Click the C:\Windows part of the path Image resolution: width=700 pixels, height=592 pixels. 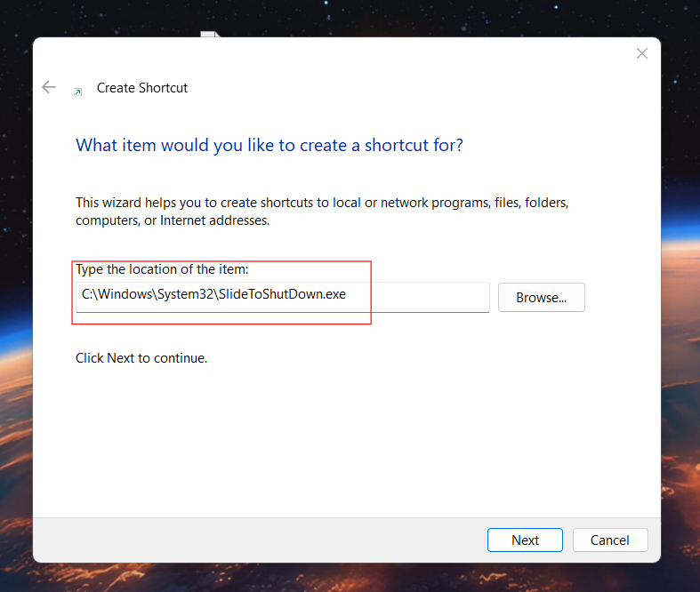pos(117,294)
